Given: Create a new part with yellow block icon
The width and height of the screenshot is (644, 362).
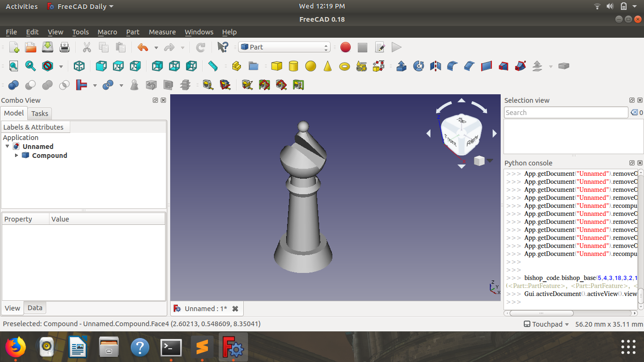Looking at the screenshot, I should (237, 66).
